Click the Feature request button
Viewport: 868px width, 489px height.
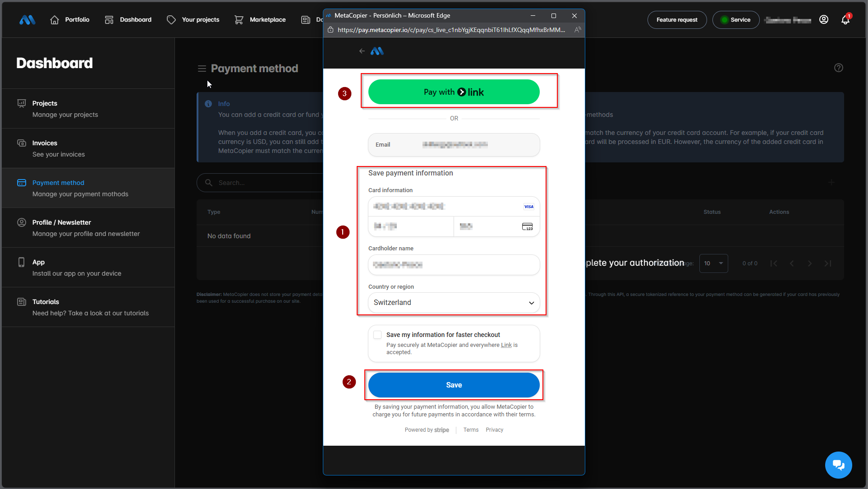[x=676, y=20]
